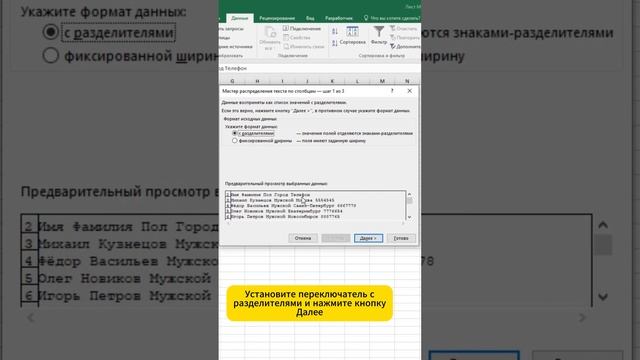Viewport: 640px width, 360px height.
Task: Click the formula bar showing Телефон
Action: click(320, 69)
